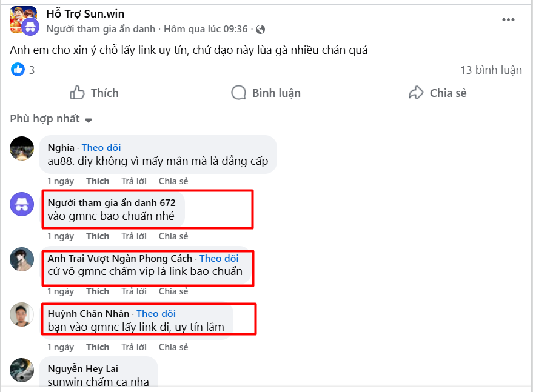Screen dimensions: 533x392
Task: Like the post using the Thích thumbs-up icon
Action: click(77, 92)
